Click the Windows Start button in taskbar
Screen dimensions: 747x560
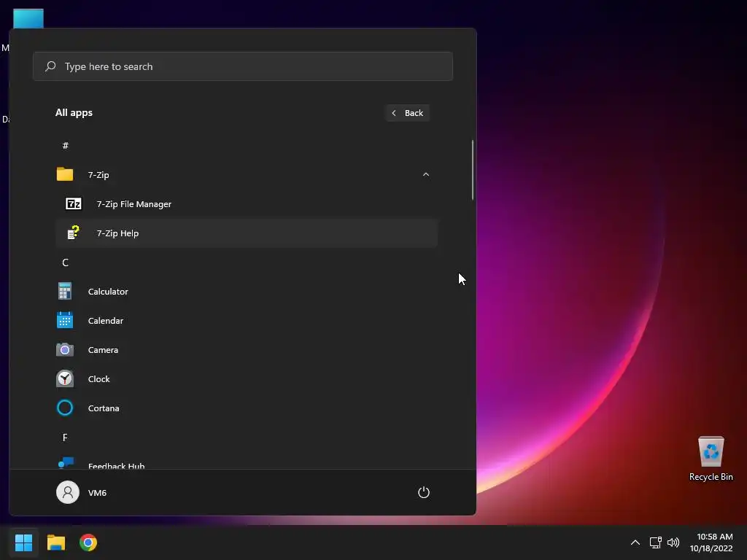click(24, 542)
